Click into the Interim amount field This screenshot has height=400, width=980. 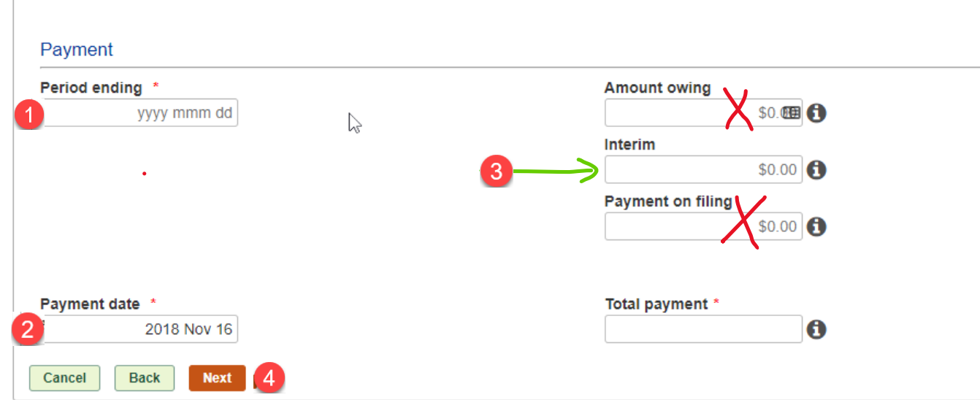point(703,170)
